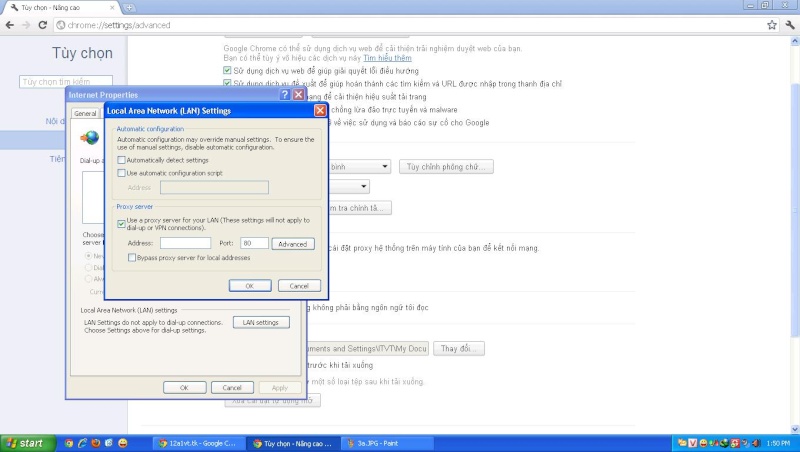Viewport: 800px width, 452px height.
Task: Click the yellow smiley tray icon
Action: (703, 443)
